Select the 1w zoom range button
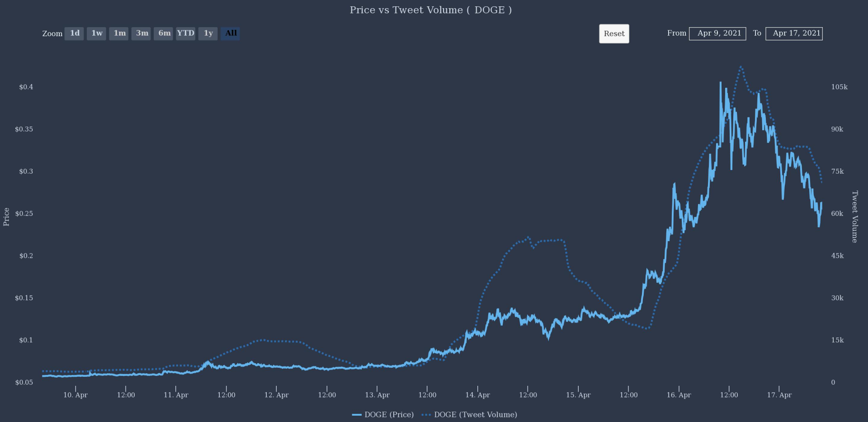 click(96, 33)
